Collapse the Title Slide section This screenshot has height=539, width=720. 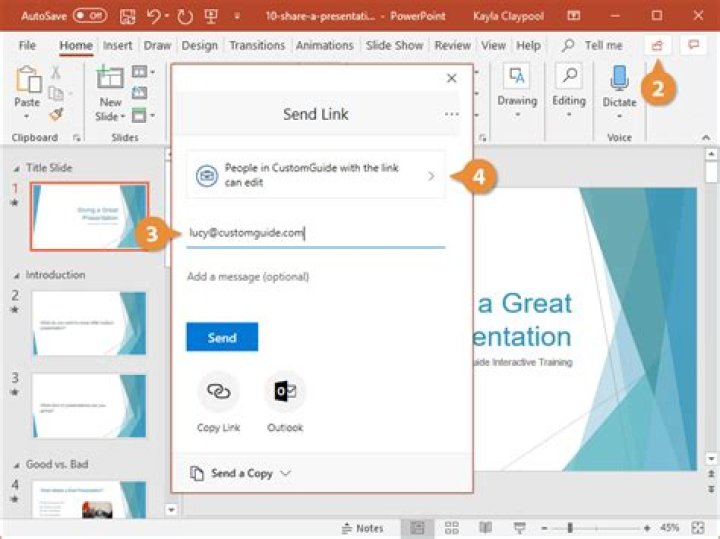point(16,168)
